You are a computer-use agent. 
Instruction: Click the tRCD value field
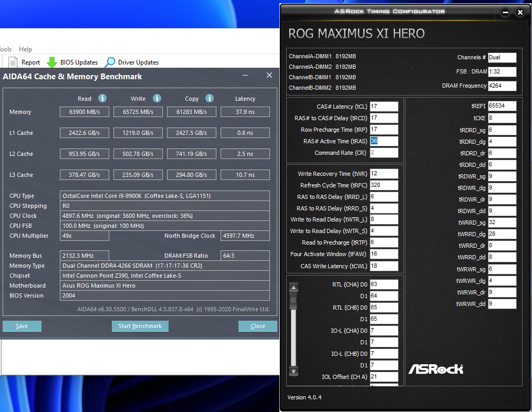[x=384, y=118]
